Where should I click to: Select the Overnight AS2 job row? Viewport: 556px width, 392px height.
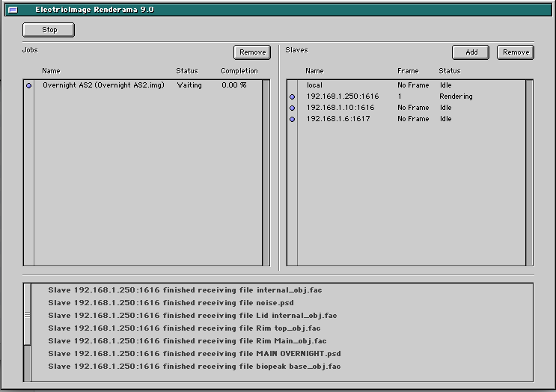point(103,85)
